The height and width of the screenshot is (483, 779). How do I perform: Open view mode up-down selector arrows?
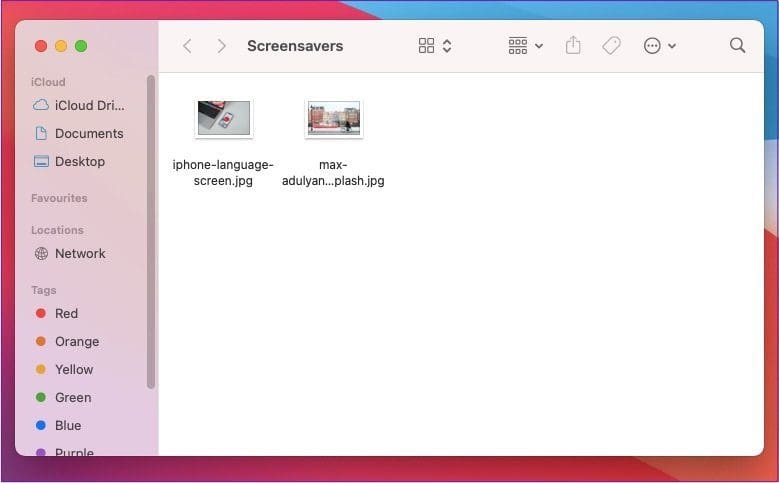(447, 46)
